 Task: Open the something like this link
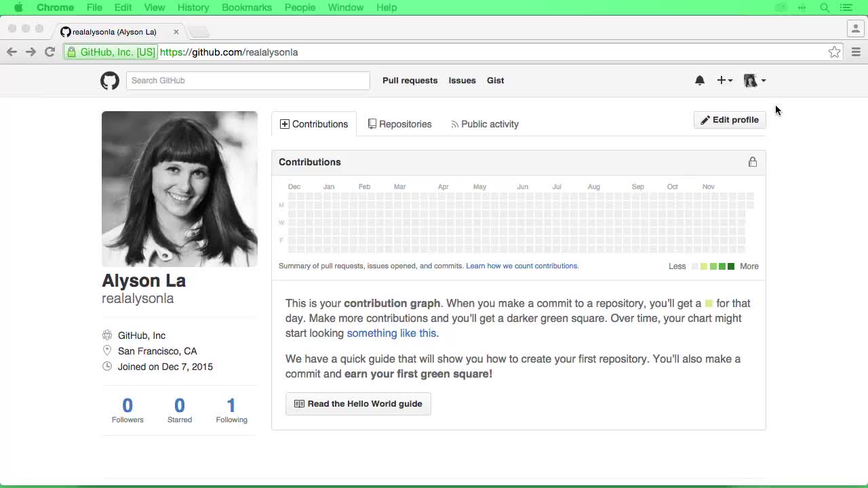[393, 333]
